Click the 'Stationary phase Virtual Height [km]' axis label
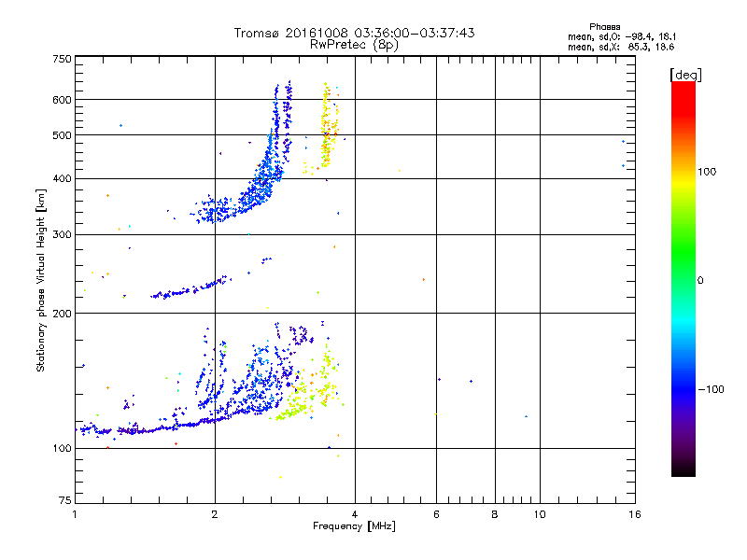Viewport: 747px width, 560px height. (x=41, y=281)
